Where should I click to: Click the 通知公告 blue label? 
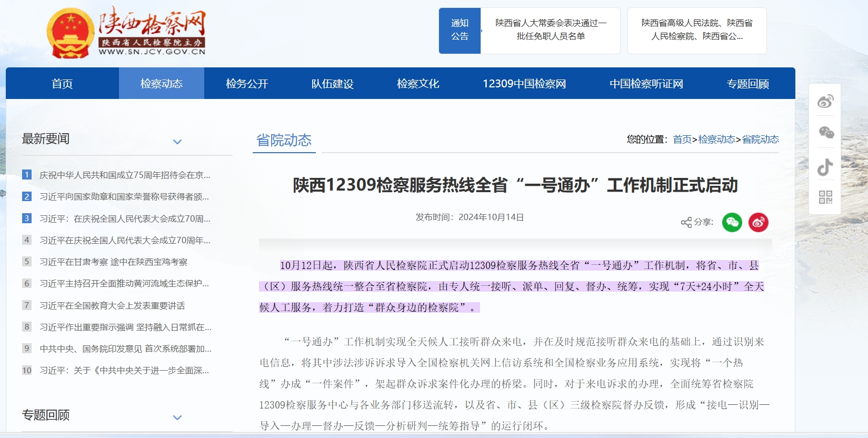click(x=460, y=30)
